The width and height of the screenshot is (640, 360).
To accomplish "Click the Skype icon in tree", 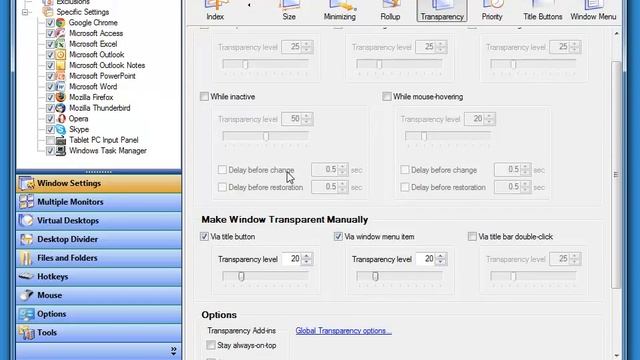I will (x=60, y=129).
